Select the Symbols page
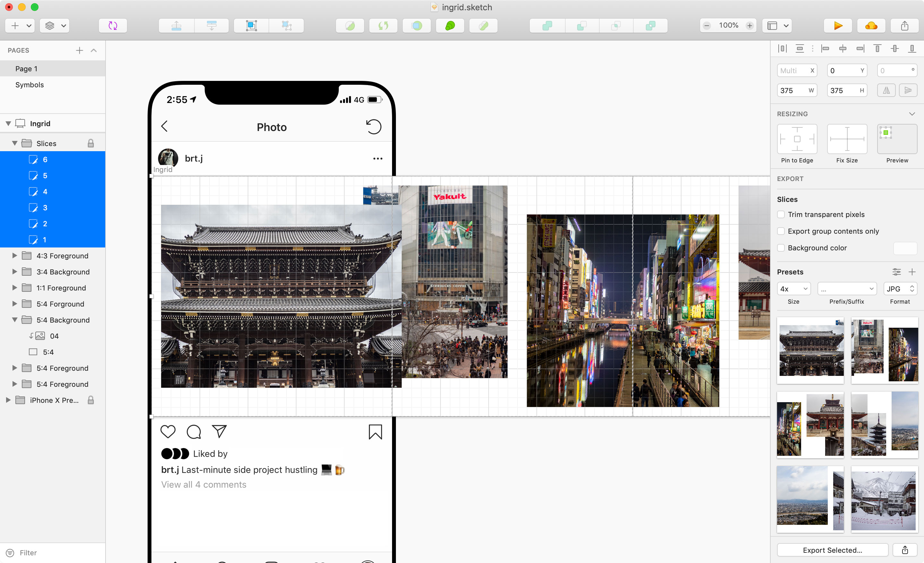This screenshot has width=924, height=563. (x=30, y=85)
